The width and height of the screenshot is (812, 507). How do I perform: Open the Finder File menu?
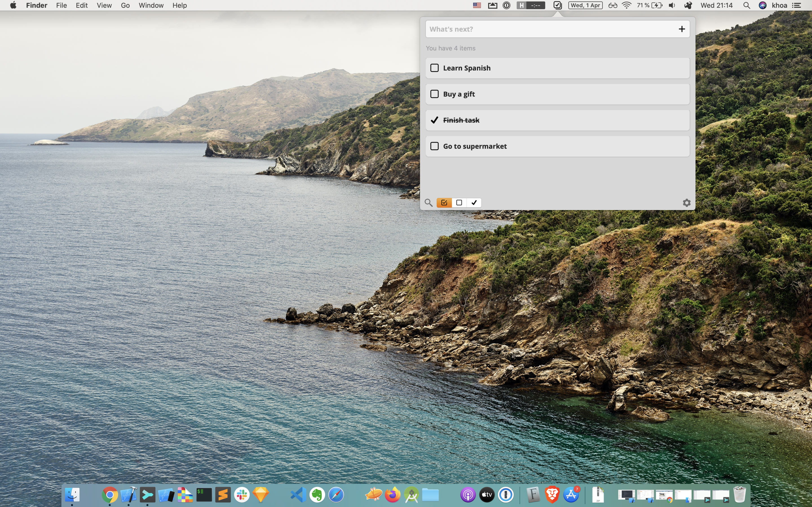tap(61, 5)
